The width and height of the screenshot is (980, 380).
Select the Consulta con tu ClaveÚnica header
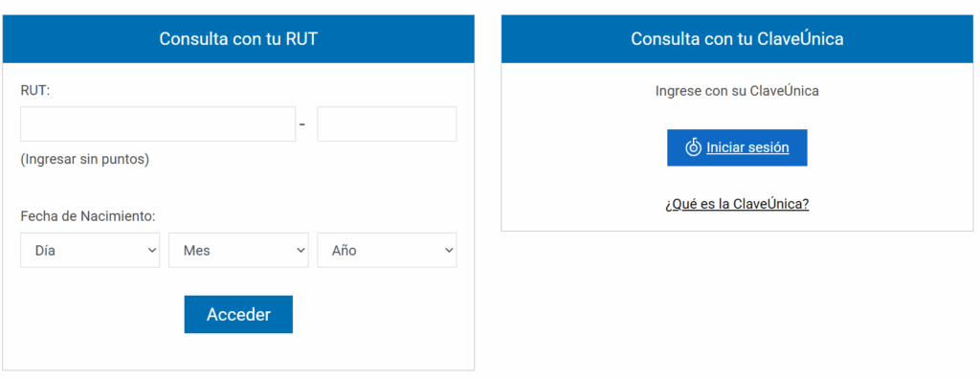pos(737,38)
